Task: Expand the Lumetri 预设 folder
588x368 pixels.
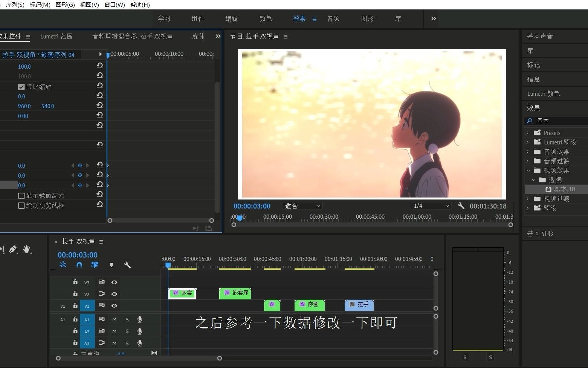Action: click(528, 142)
